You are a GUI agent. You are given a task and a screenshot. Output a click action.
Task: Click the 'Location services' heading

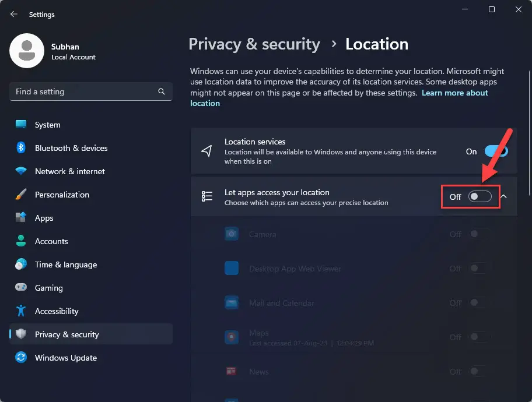point(255,142)
